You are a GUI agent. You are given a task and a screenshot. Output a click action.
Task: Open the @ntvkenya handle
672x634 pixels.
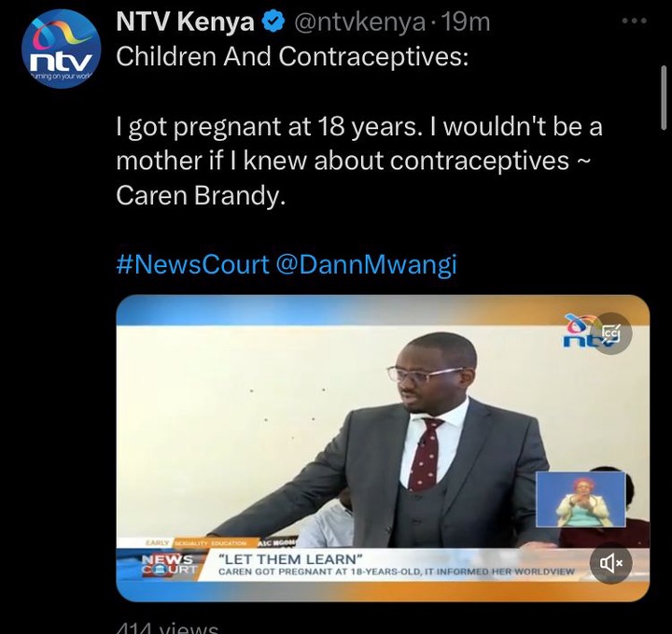click(359, 22)
